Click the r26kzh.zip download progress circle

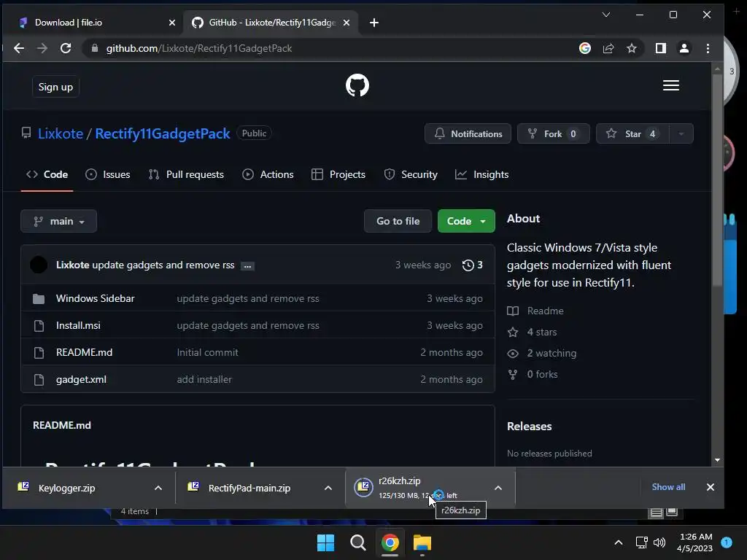(363, 487)
